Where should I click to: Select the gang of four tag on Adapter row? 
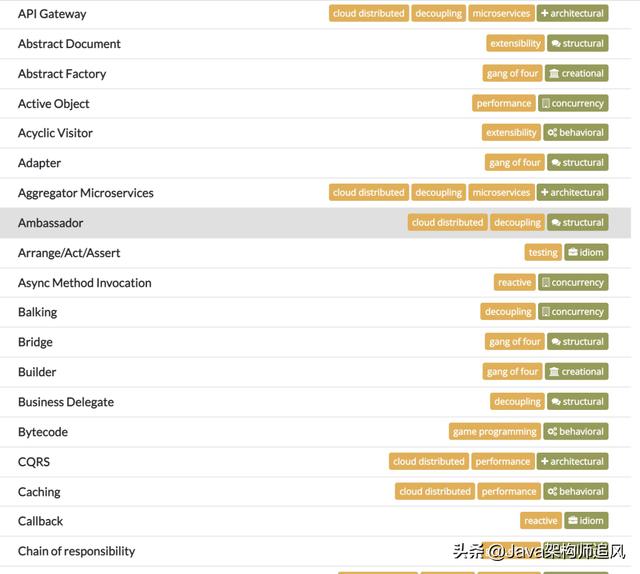[x=514, y=162]
